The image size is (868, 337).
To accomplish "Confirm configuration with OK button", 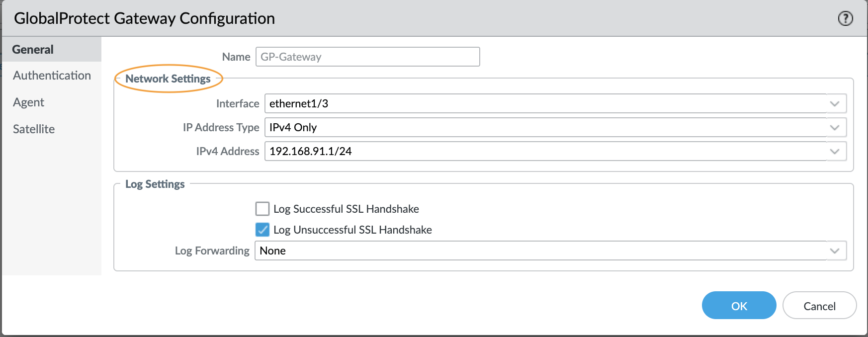I will pos(739,305).
